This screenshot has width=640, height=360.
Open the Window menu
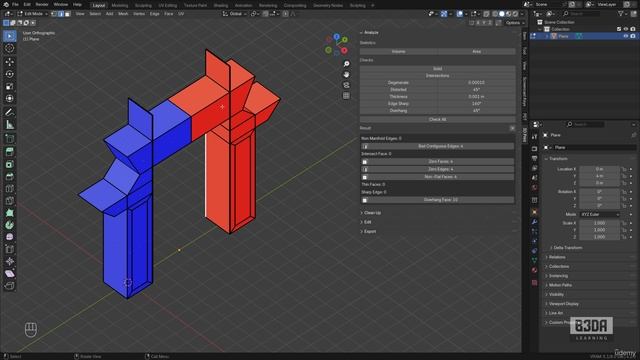pyautogui.click(x=61, y=4)
